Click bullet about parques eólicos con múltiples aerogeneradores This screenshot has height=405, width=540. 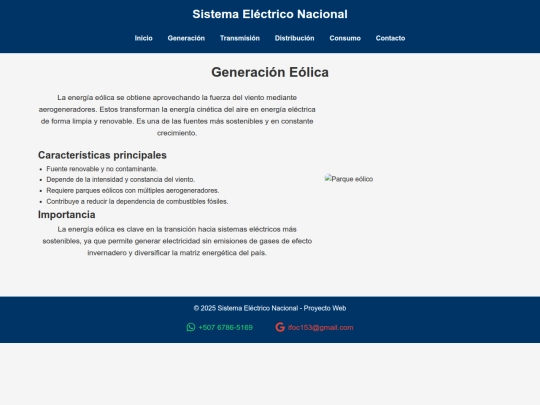pyautogui.click(x=133, y=190)
